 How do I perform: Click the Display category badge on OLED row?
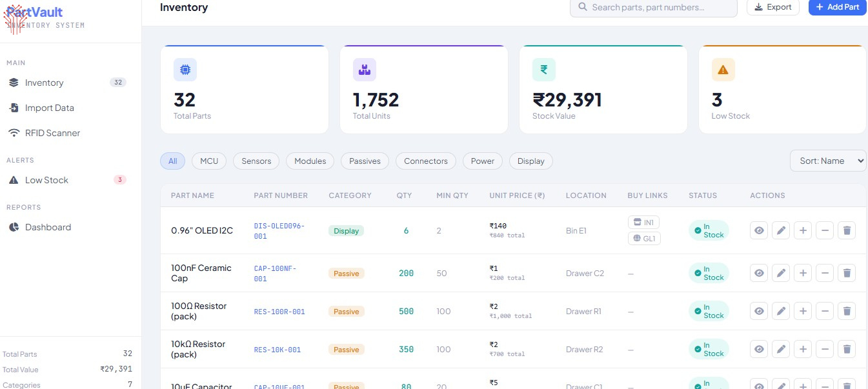[347, 231]
